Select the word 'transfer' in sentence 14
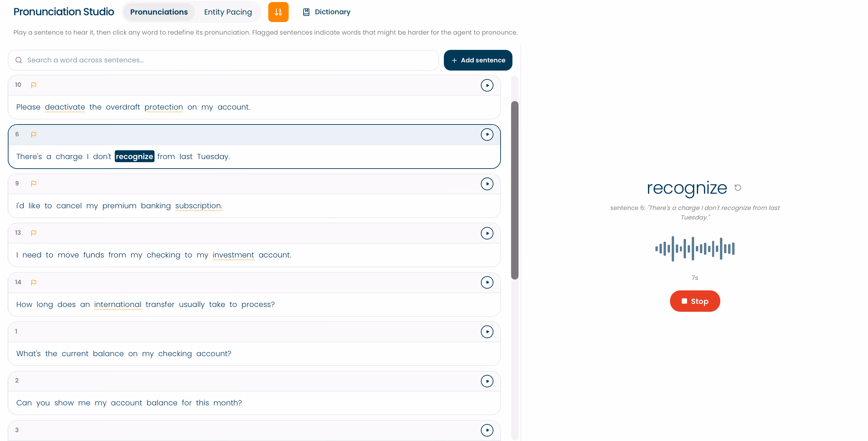 click(x=160, y=305)
